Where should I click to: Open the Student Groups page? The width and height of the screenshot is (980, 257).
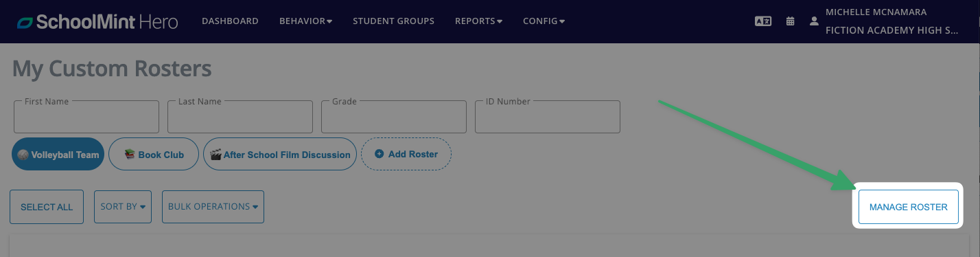pos(393,21)
